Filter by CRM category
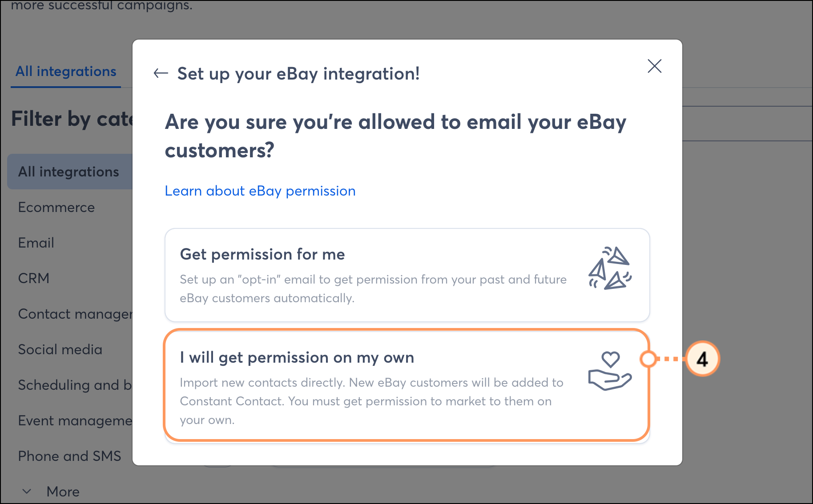This screenshot has width=813, height=504. pos(34,278)
